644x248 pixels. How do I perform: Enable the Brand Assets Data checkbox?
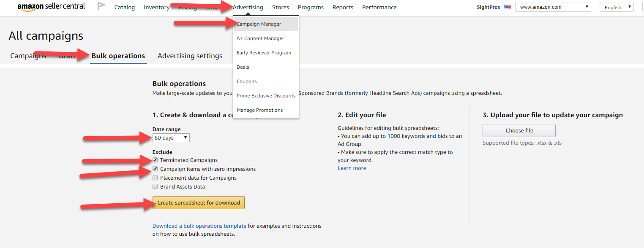coord(155,187)
